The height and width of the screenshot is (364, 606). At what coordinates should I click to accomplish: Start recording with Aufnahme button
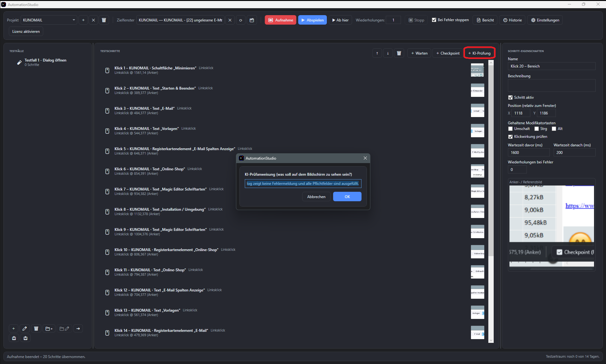(x=280, y=20)
